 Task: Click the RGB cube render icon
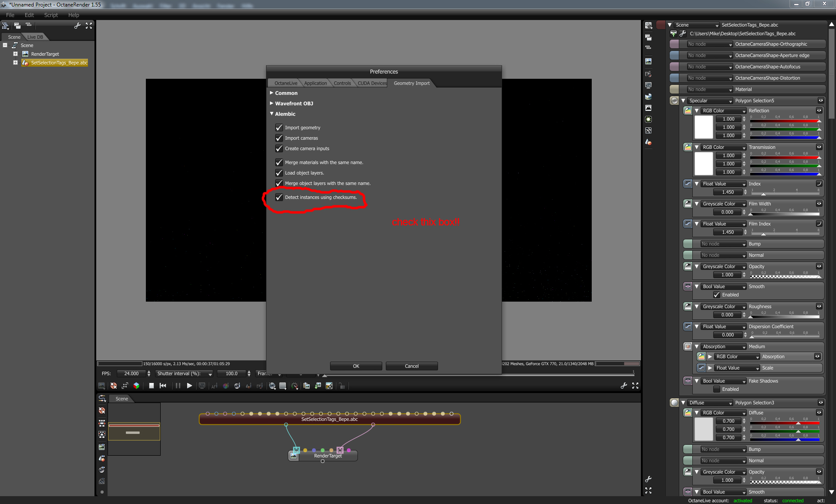pyautogui.click(x=136, y=386)
